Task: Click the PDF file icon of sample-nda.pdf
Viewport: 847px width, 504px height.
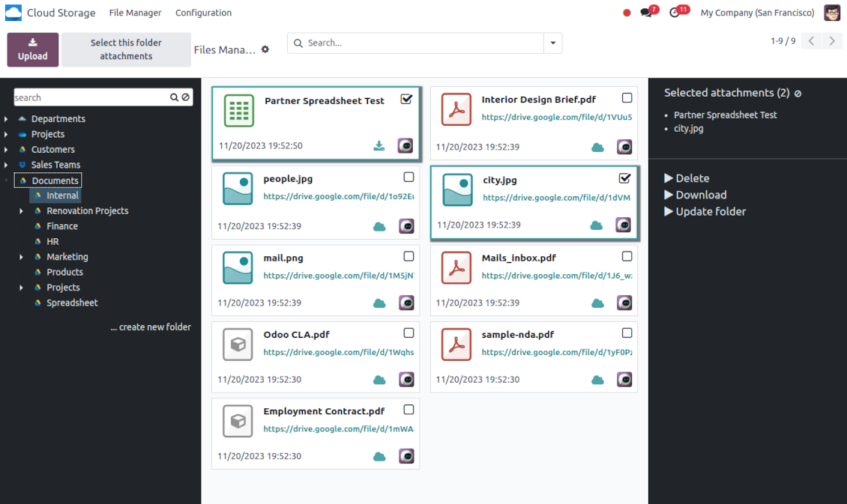Action: 456,344
